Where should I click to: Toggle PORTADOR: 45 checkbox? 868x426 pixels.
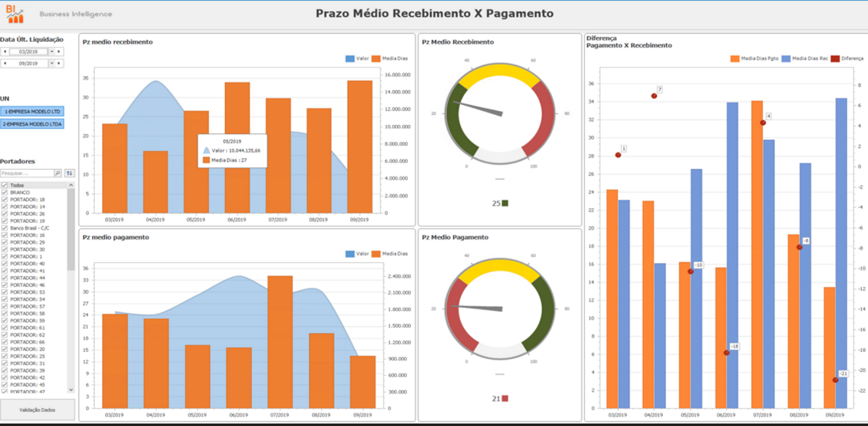point(5,385)
